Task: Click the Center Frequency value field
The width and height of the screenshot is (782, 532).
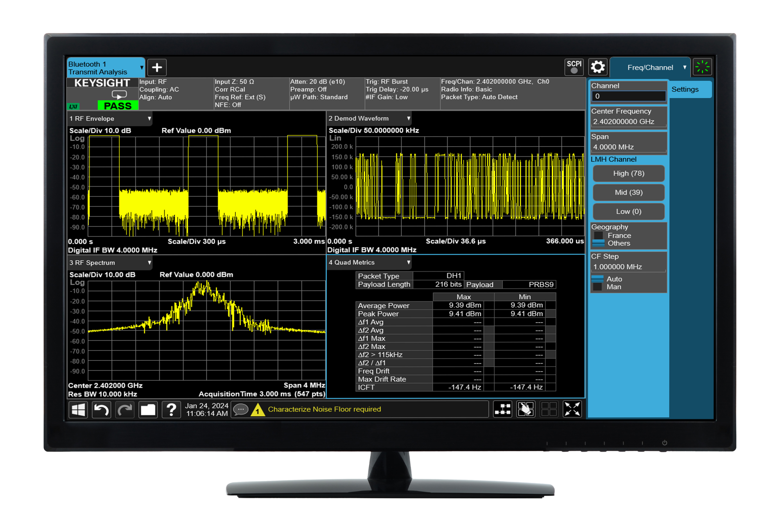Action: point(628,122)
